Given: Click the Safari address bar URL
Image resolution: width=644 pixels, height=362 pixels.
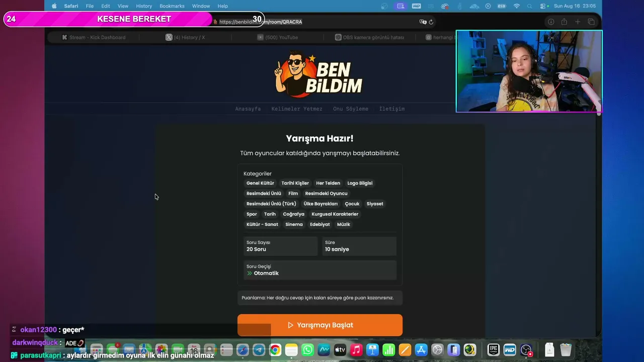Looking at the screenshot, I should point(261,22).
